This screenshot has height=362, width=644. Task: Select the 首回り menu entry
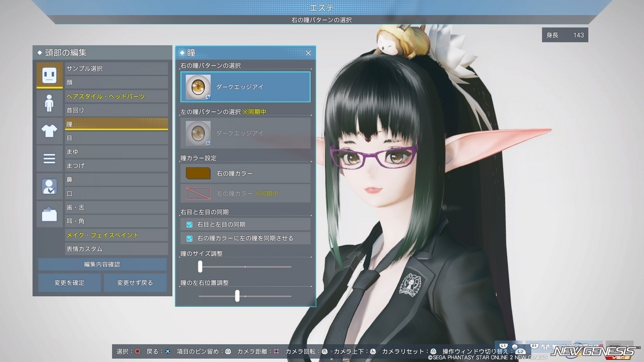coord(116,110)
